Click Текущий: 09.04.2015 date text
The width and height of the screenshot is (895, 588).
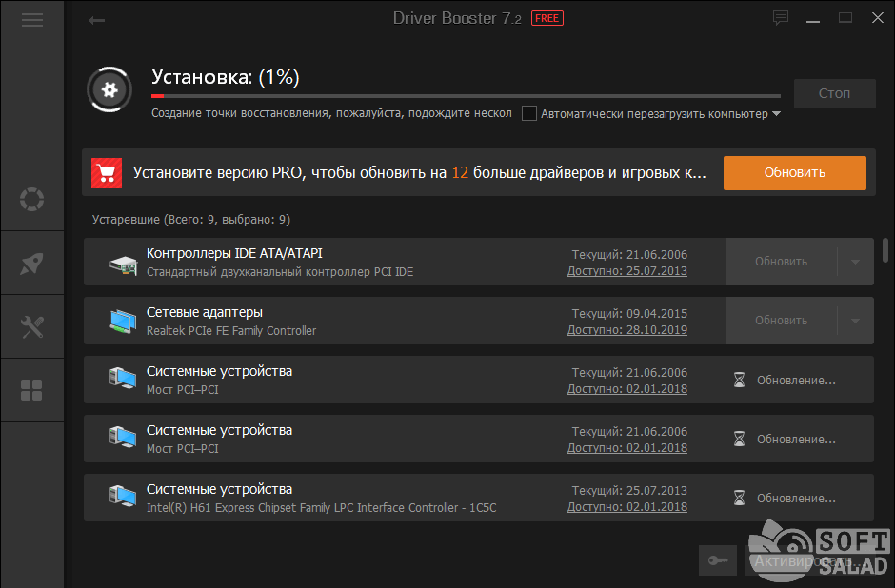[629, 314]
